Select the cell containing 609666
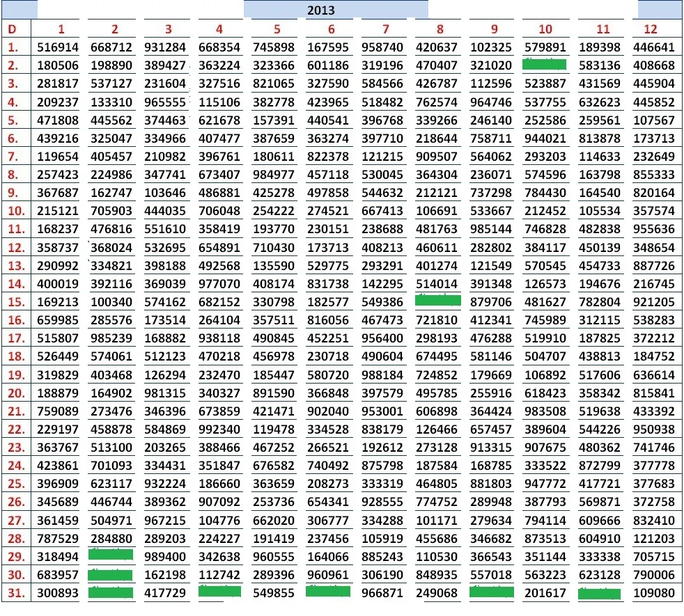Screen dimensions: 684x616 pos(600,521)
